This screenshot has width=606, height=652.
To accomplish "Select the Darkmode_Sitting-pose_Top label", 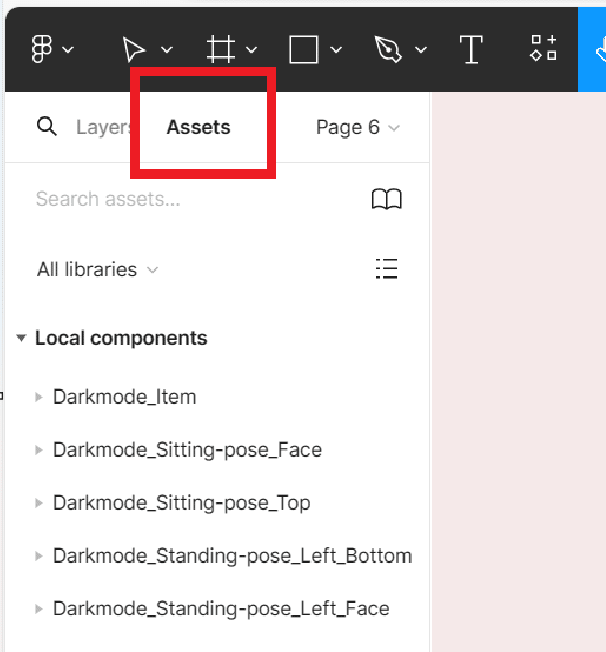I will coord(181,503).
